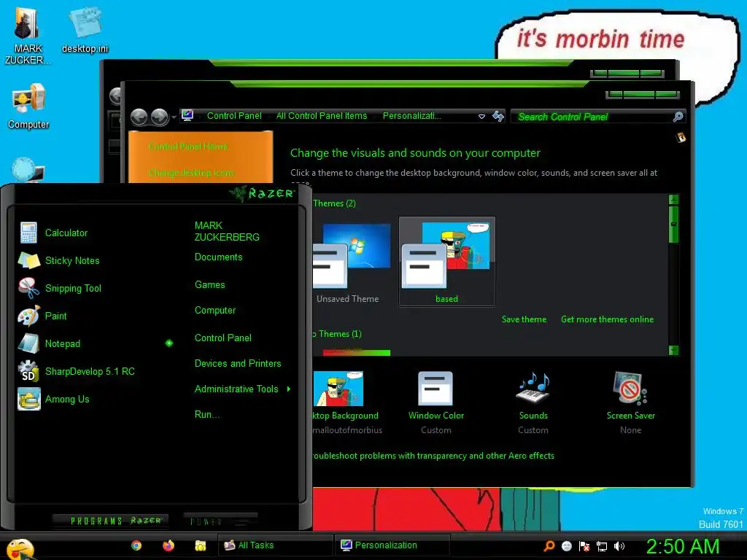
Task: Click the Start button smiley orb
Action: click(20, 549)
